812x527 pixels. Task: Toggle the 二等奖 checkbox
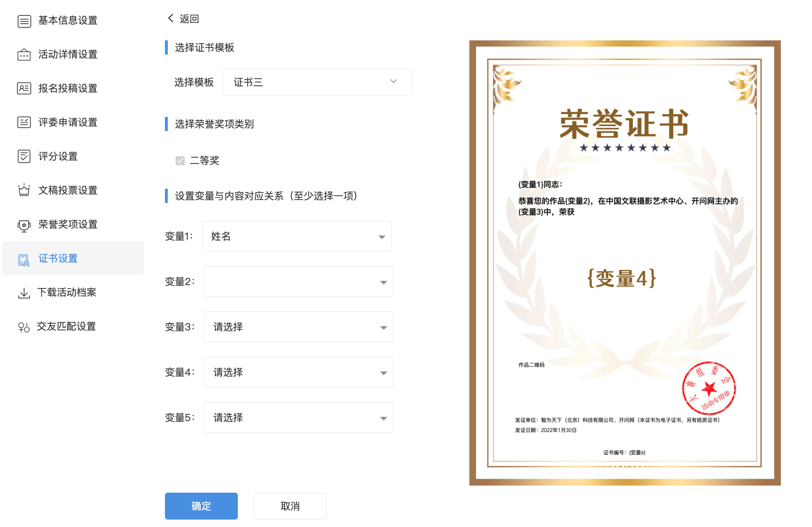[180, 161]
